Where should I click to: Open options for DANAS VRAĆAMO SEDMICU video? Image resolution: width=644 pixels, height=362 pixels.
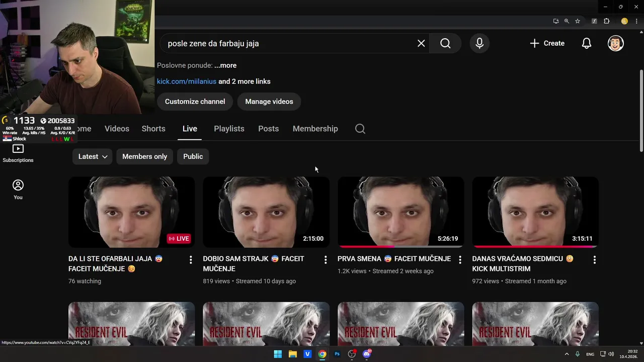click(595, 260)
